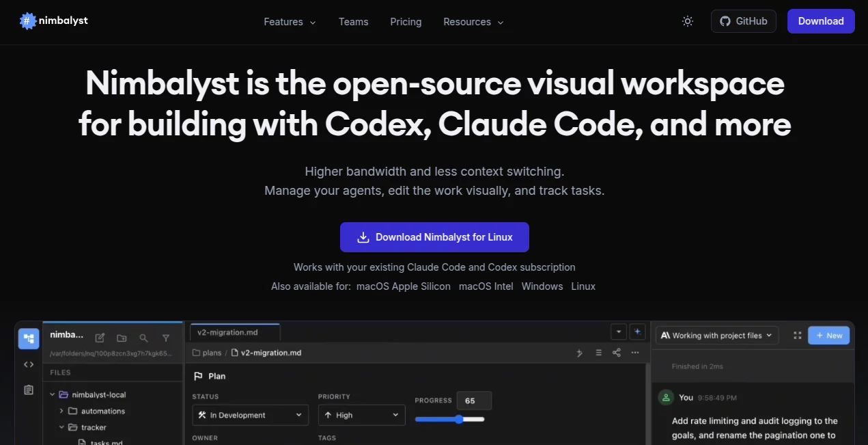
Task: Click the new file edit icon
Action: tap(100, 338)
